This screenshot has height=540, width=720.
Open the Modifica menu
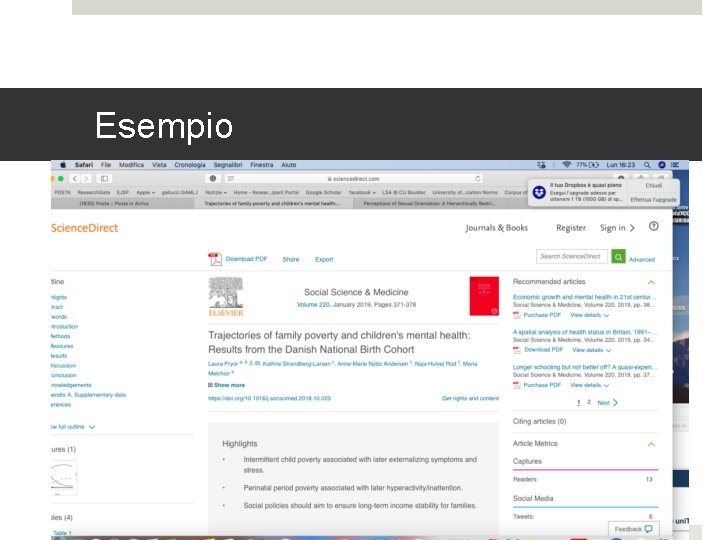tap(131, 165)
